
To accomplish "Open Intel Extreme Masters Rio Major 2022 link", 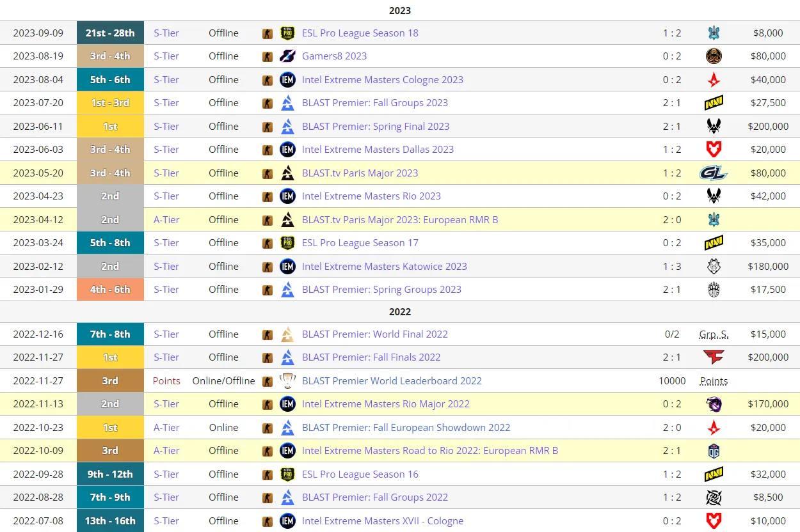I will pyautogui.click(x=386, y=404).
